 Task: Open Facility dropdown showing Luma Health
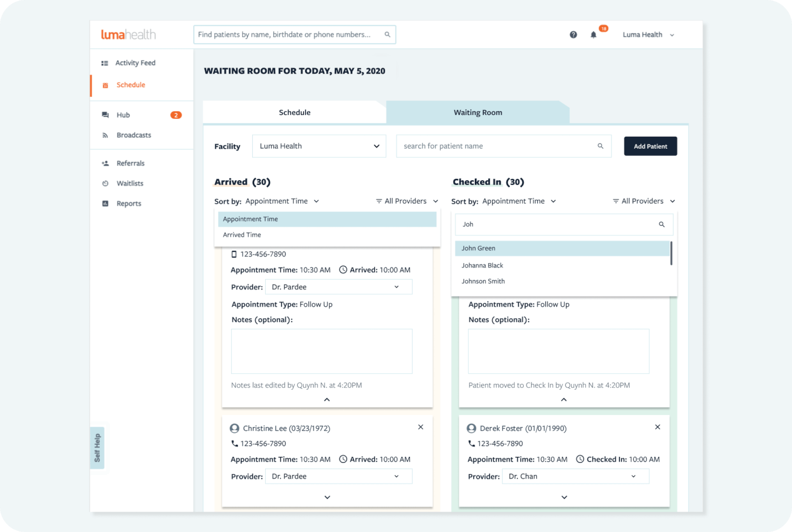coord(319,146)
